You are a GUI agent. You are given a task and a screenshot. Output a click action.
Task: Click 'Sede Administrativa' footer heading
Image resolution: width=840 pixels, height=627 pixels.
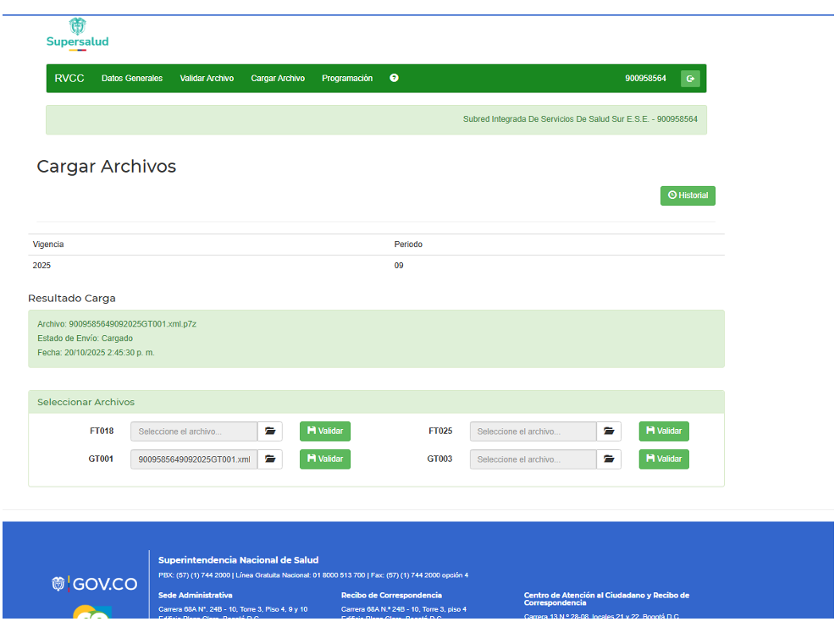pyautogui.click(x=196, y=596)
